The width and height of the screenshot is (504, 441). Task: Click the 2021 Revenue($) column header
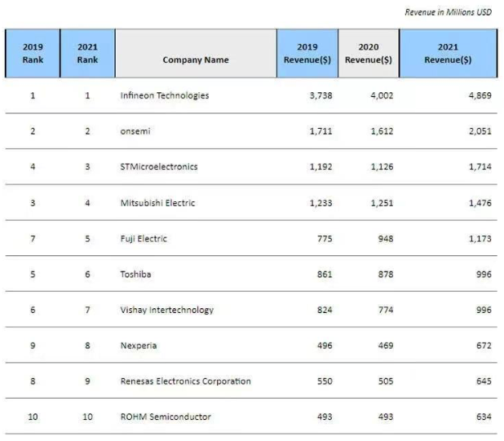point(448,54)
